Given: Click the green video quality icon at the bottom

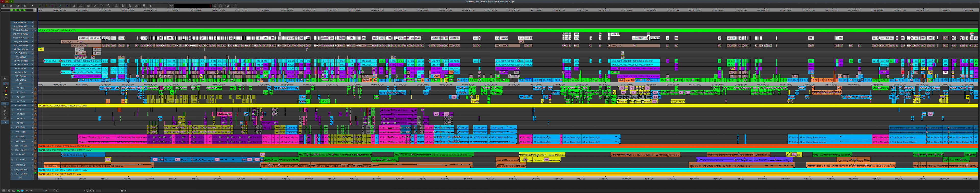Looking at the screenshot, I should (18, 191).
